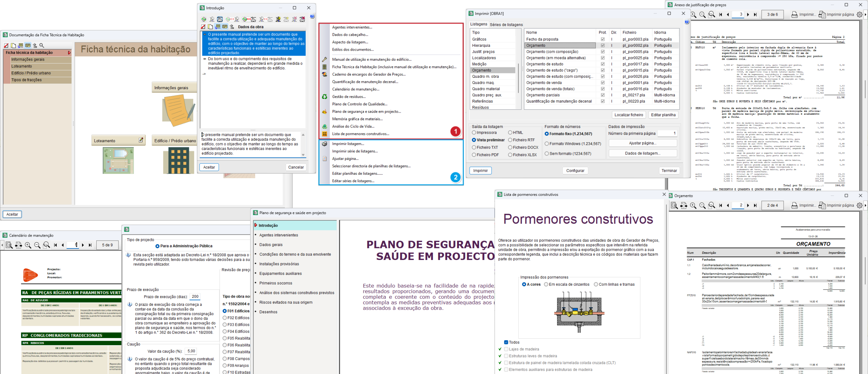Select F02 Edifícios project type

(x=224, y=318)
